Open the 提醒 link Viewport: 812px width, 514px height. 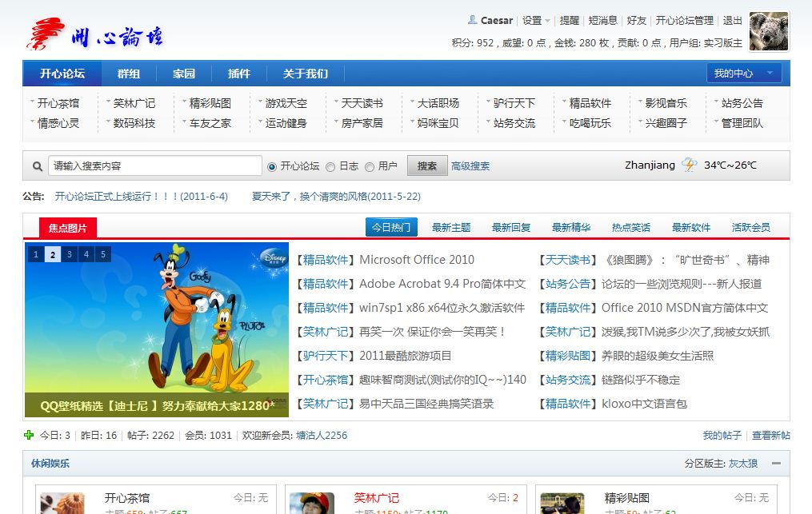pos(569,21)
